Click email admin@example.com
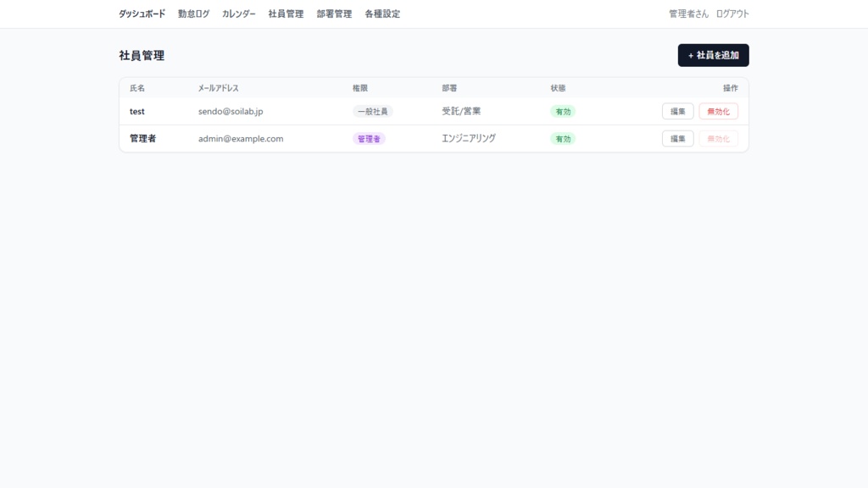The height and width of the screenshot is (488, 868). pyautogui.click(x=241, y=138)
